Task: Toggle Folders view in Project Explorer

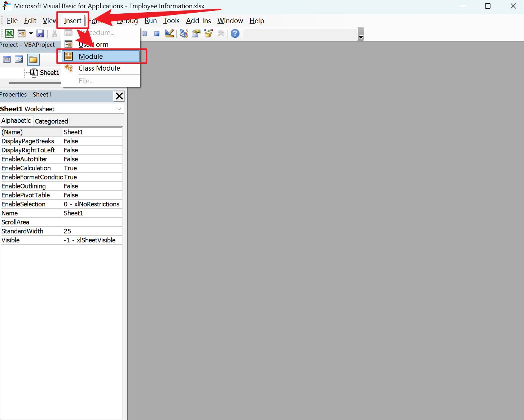Action: point(33,59)
